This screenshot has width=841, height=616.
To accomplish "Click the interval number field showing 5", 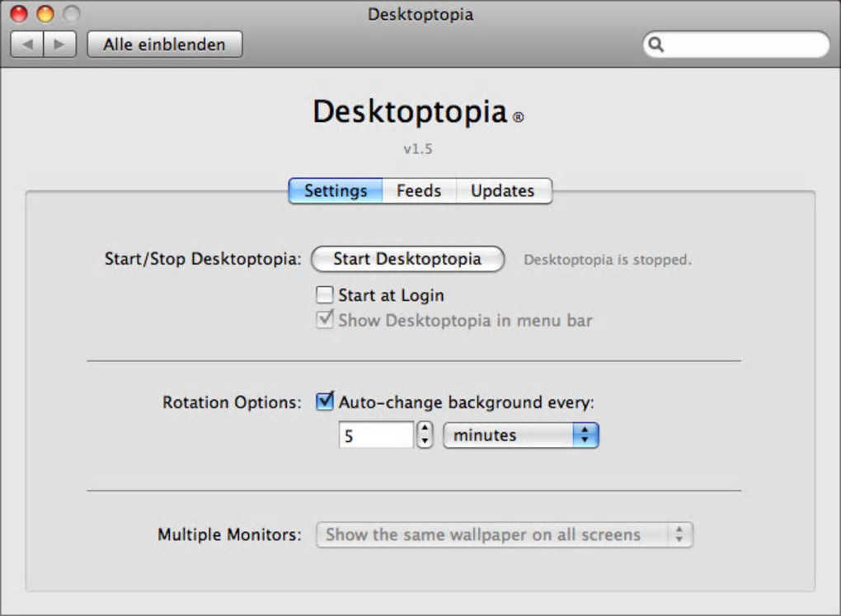I will [376, 435].
